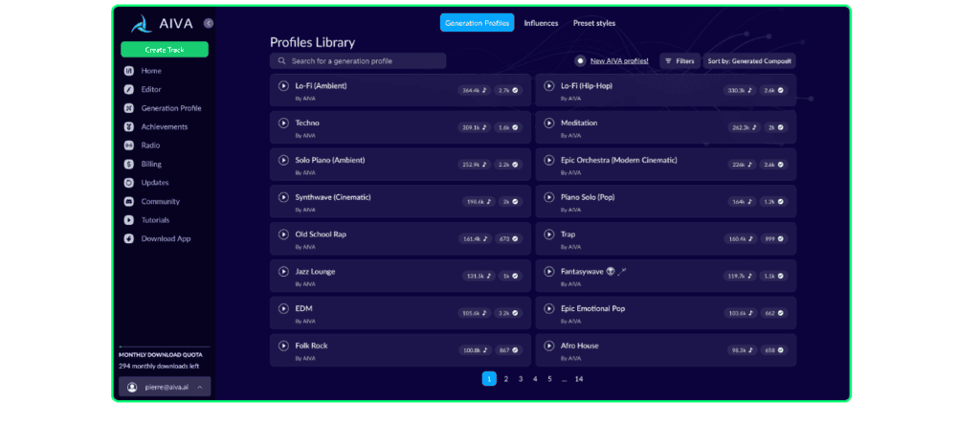The image size is (980, 426).
Task: Click the AIVA logo
Action: coord(162,24)
